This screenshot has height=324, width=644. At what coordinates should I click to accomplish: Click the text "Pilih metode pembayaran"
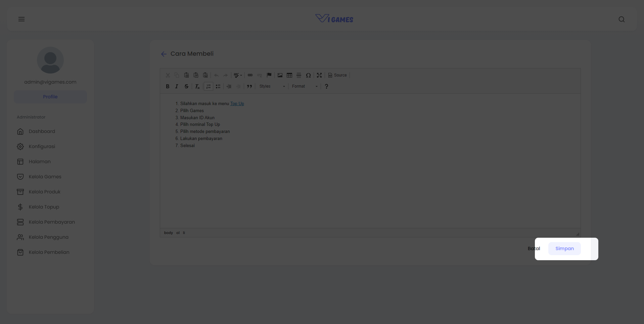click(205, 132)
